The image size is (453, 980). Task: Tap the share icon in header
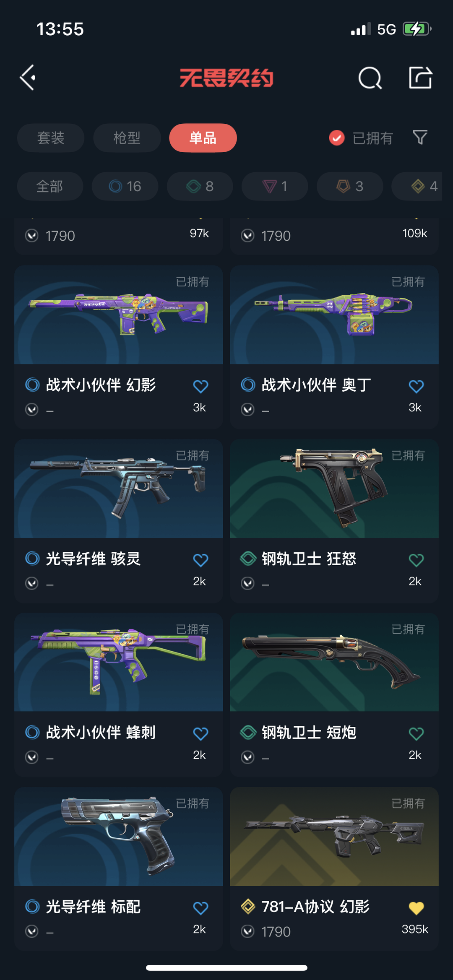(420, 78)
